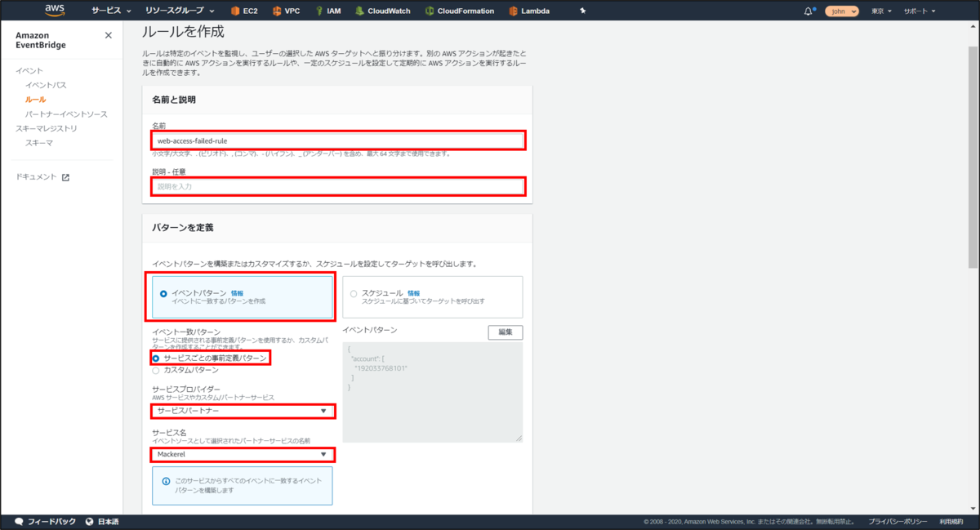
Task: Click the AWS home logo
Action: pyautogui.click(x=54, y=11)
